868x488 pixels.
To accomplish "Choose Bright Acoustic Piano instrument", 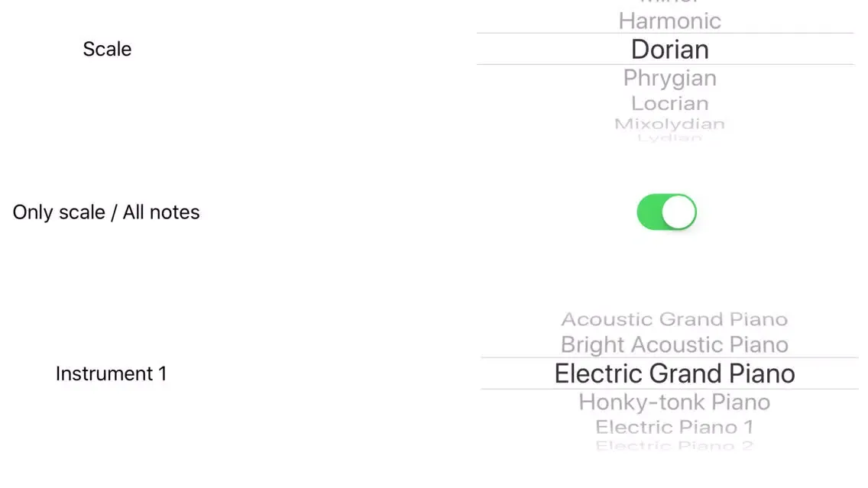I will tap(674, 344).
